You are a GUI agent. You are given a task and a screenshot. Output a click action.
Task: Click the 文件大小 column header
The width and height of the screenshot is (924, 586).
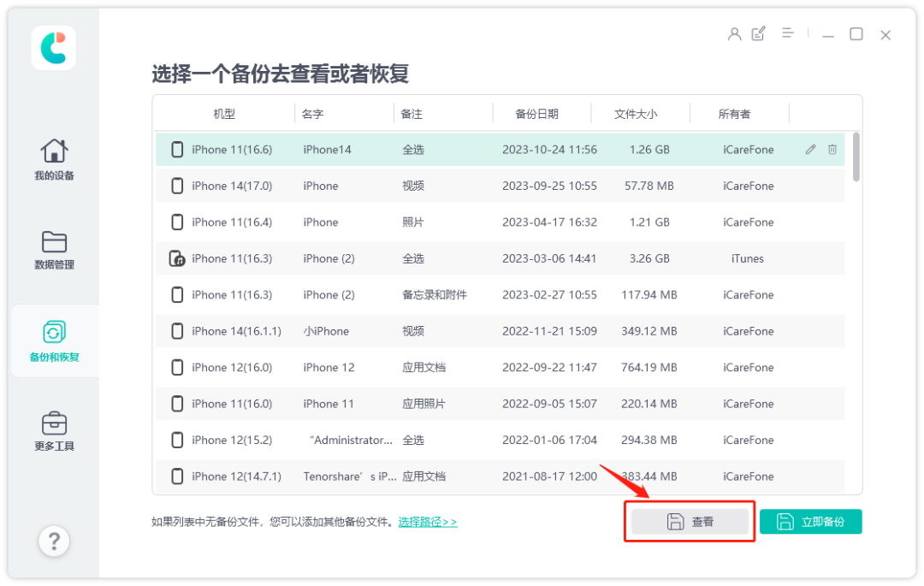click(x=636, y=114)
